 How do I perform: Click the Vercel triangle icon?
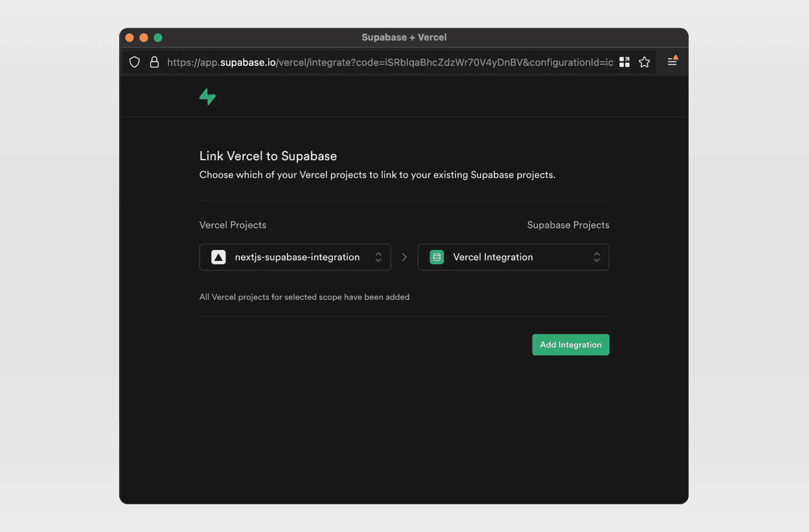pyautogui.click(x=218, y=257)
